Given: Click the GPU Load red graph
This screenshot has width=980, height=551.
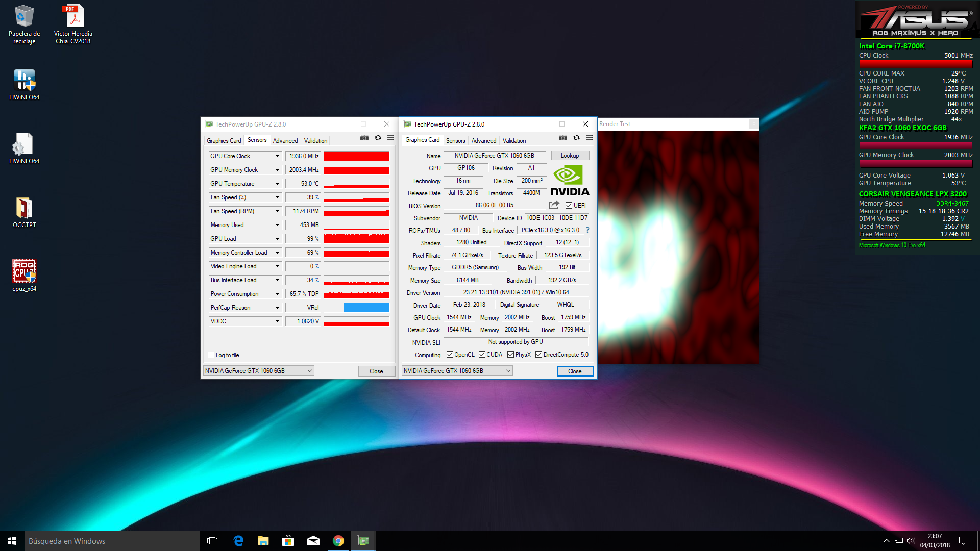Looking at the screenshot, I should point(356,239).
